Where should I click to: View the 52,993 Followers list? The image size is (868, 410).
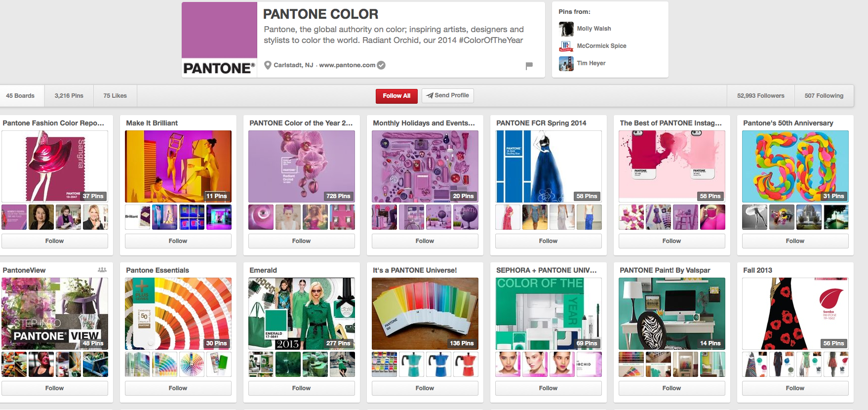click(x=761, y=96)
